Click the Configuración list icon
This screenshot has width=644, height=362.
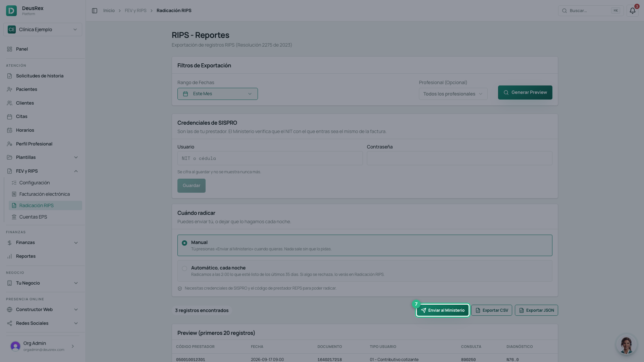(x=14, y=183)
